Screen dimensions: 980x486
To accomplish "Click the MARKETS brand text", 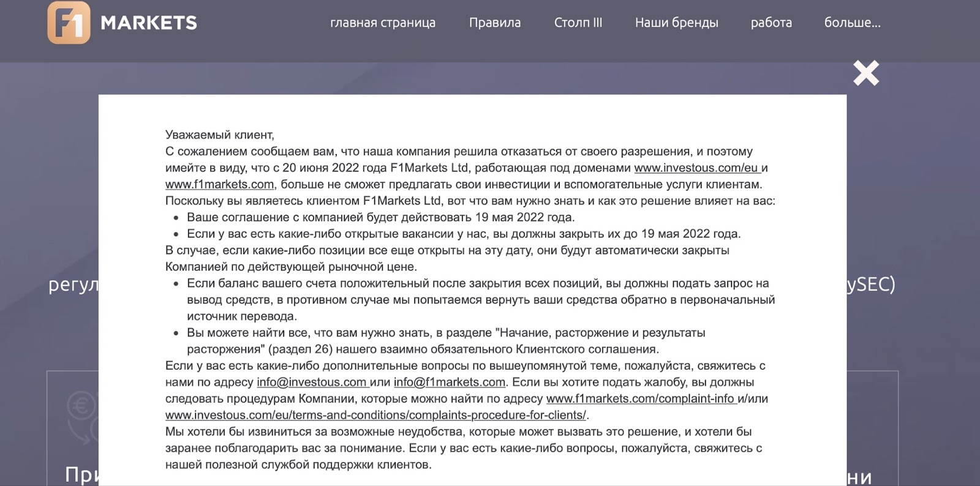I will (x=149, y=23).
